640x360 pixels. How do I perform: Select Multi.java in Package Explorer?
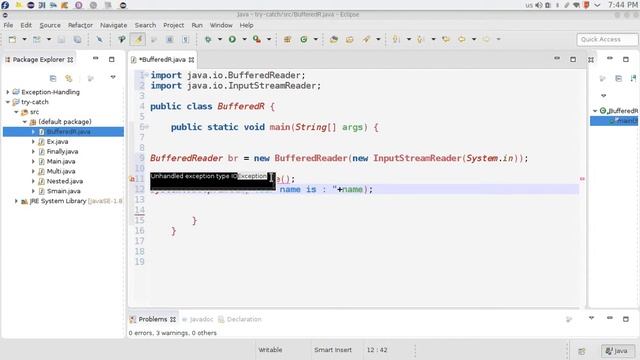[61, 171]
